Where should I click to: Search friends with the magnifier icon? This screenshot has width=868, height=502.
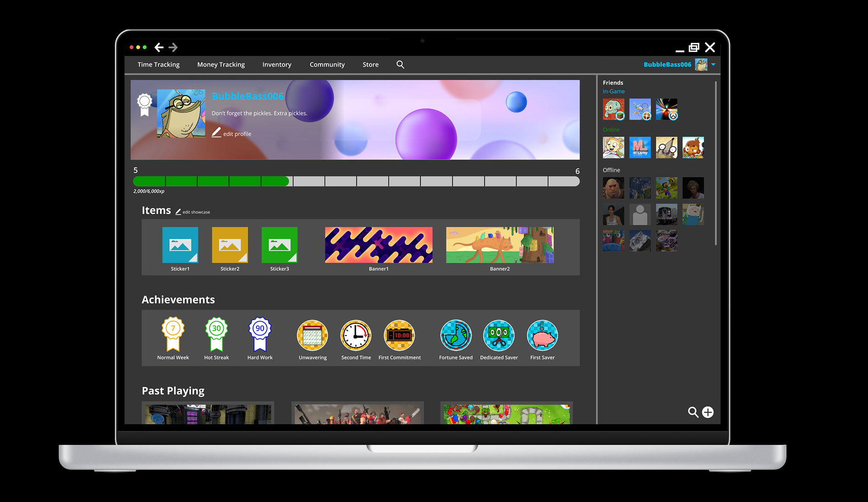693,412
